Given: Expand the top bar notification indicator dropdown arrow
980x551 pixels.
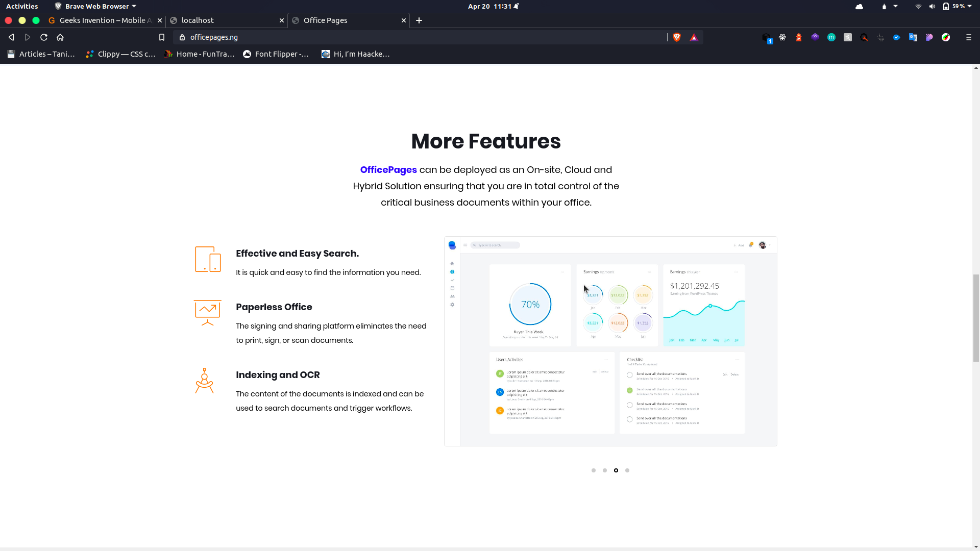Looking at the screenshot, I should pyautogui.click(x=895, y=6).
